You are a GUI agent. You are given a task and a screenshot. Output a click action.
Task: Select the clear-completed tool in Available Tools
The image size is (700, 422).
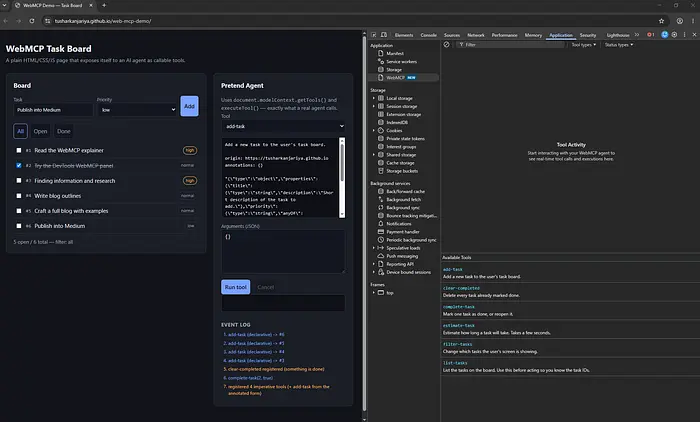[461, 288]
